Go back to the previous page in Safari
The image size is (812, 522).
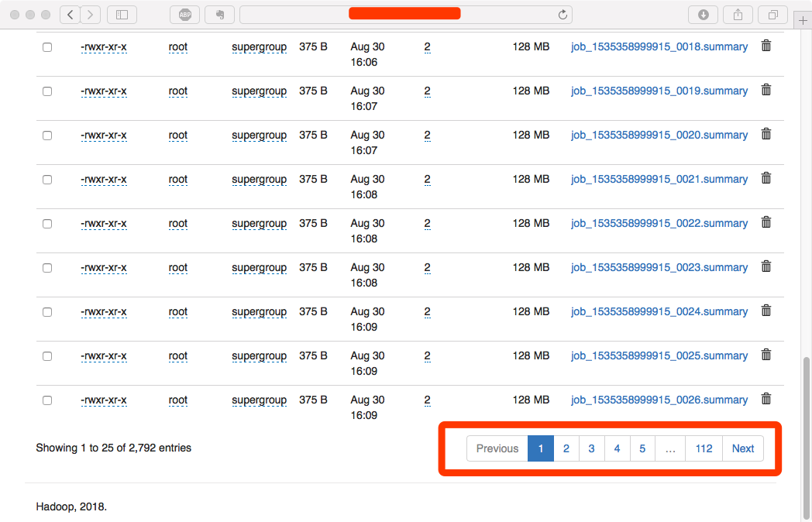point(71,14)
